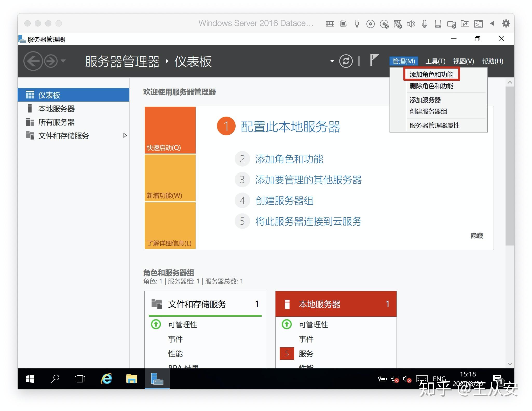Open Internet Explorer from the taskbar
This screenshot has width=532, height=411.
click(106, 379)
